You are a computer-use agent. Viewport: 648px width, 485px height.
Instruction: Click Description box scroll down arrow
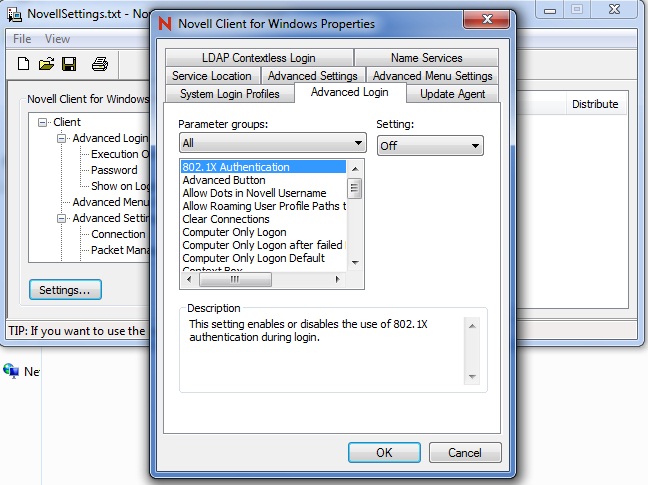(x=472, y=376)
